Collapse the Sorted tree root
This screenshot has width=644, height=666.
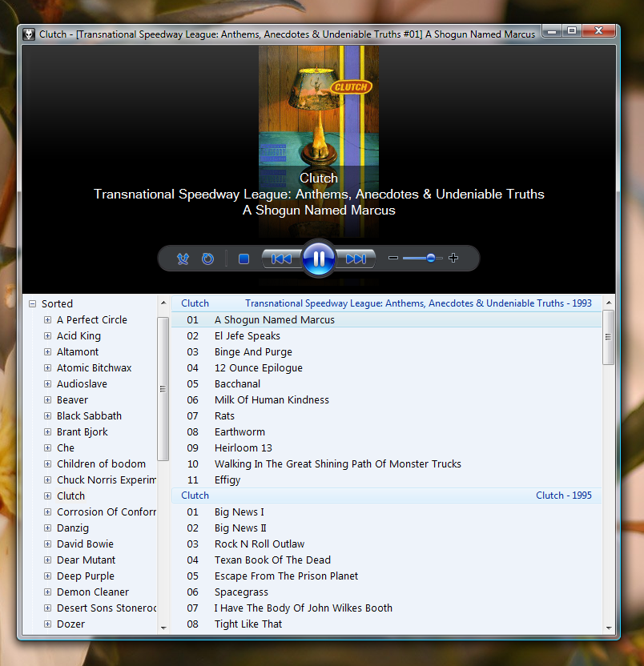coord(32,303)
